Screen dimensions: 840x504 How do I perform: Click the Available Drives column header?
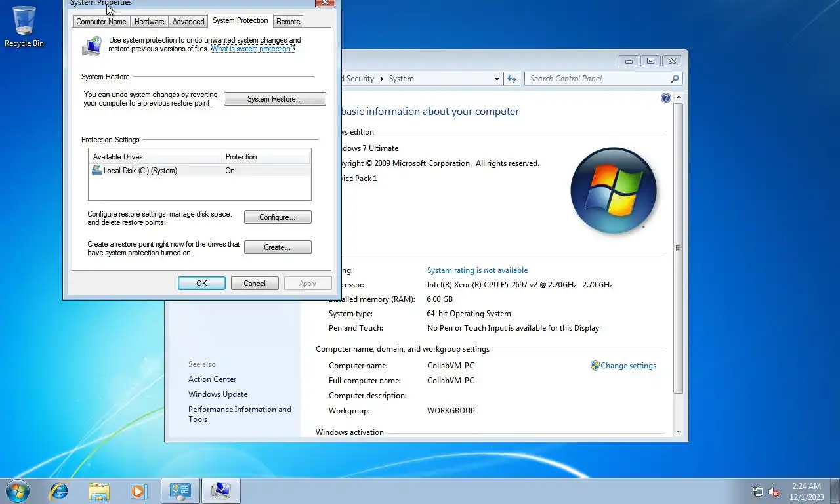click(x=155, y=157)
